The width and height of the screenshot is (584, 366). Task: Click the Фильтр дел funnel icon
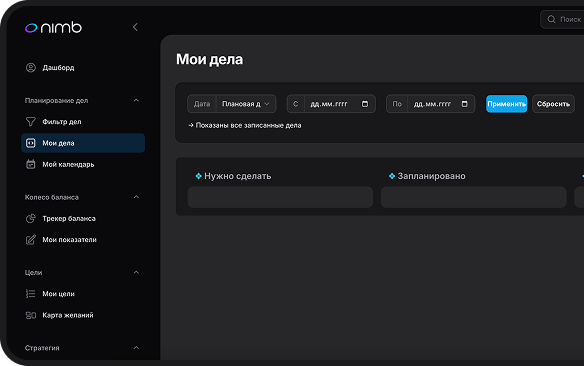click(x=31, y=122)
